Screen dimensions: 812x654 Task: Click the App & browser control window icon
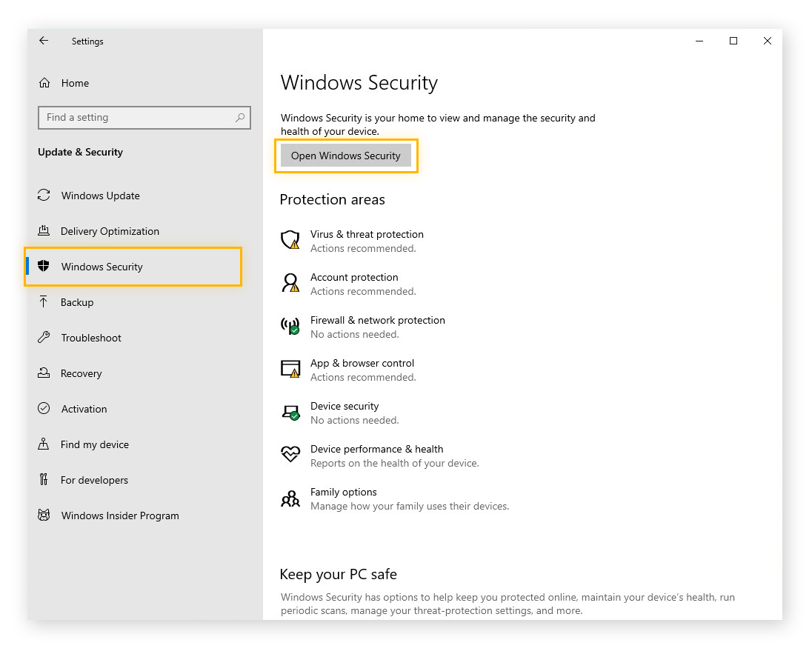point(290,369)
